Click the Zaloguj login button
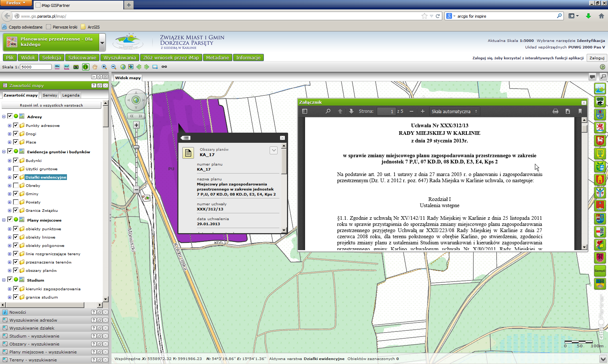 pos(597,58)
